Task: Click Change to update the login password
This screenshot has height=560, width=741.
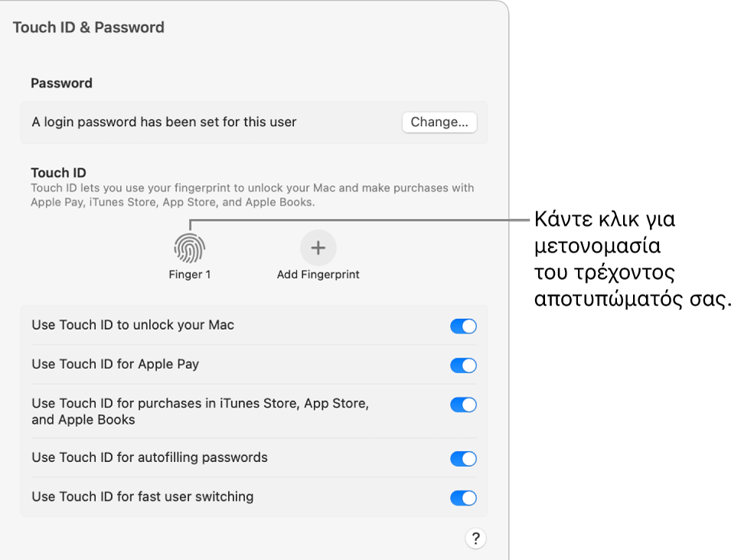Action: click(x=439, y=122)
